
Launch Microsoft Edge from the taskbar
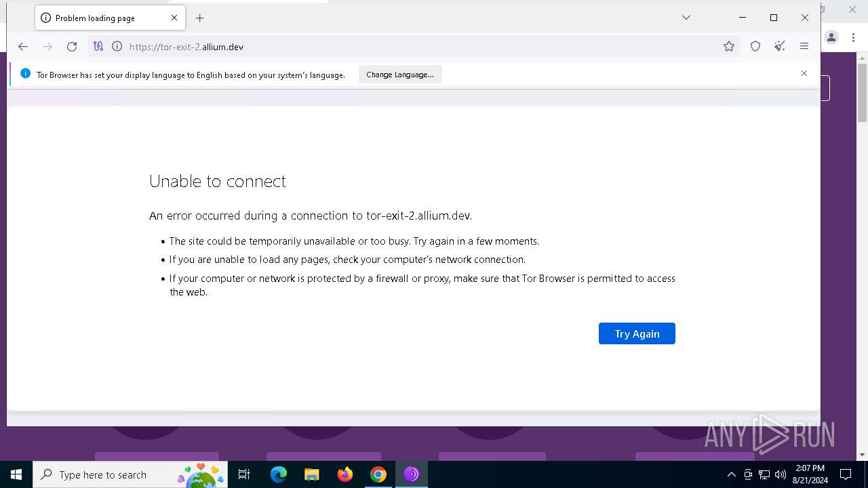pyautogui.click(x=279, y=474)
